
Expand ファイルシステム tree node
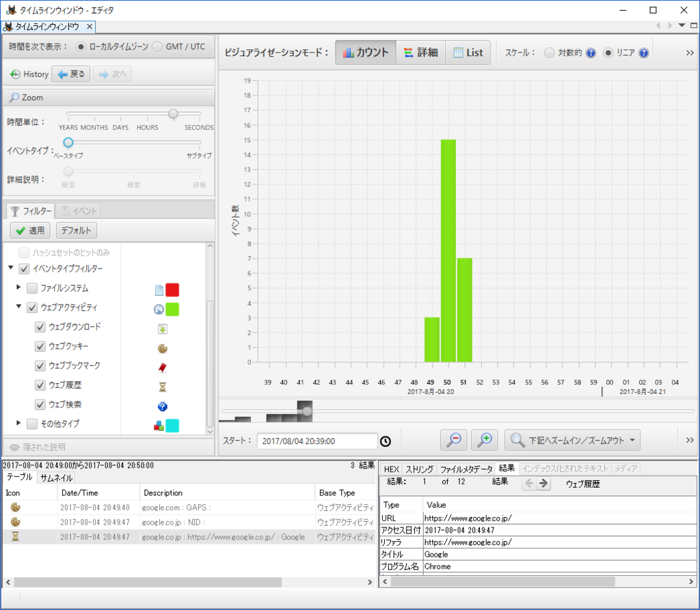click(x=18, y=288)
